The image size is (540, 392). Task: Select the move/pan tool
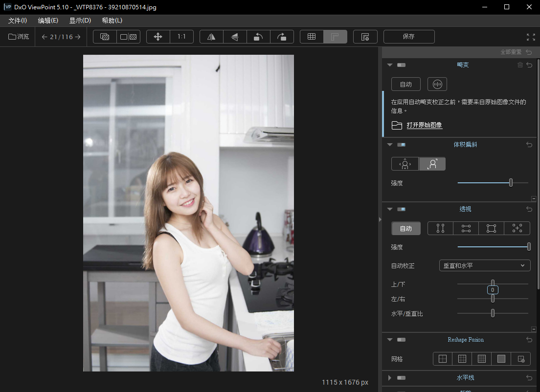[x=158, y=37]
